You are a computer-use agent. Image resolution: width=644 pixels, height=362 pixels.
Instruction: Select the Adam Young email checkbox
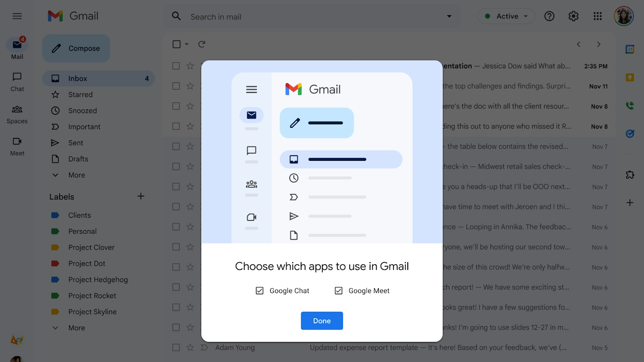click(x=176, y=348)
